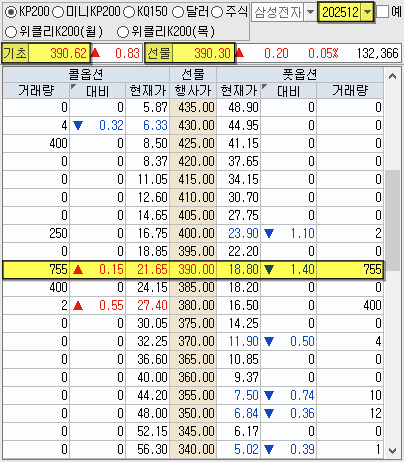Screen dimensions: 404x462
Task: Click call price 6.33
Action: click(x=155, y=126)
